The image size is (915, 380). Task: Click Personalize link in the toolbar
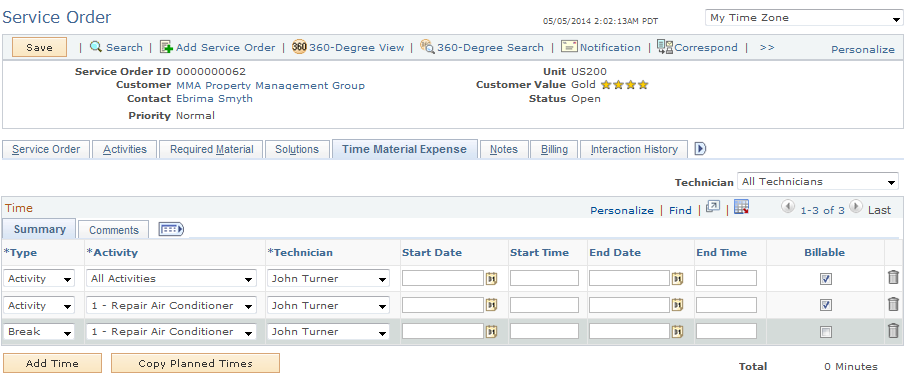863,50
